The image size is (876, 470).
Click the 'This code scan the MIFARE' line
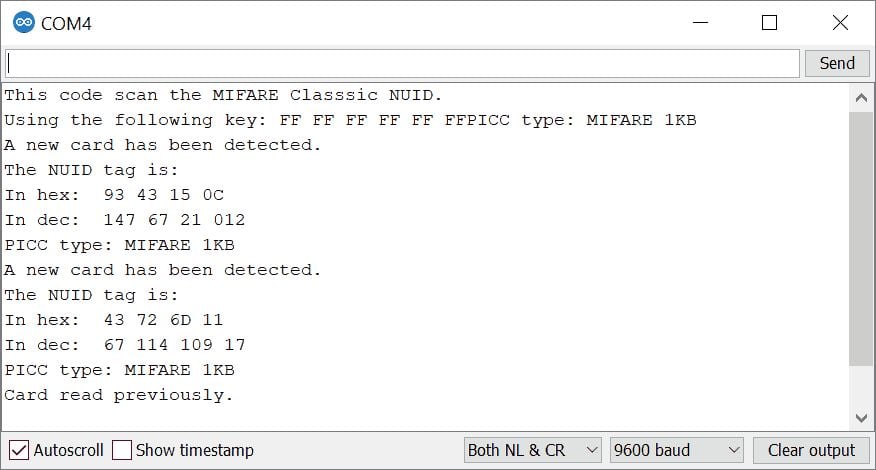coord(223,95)
